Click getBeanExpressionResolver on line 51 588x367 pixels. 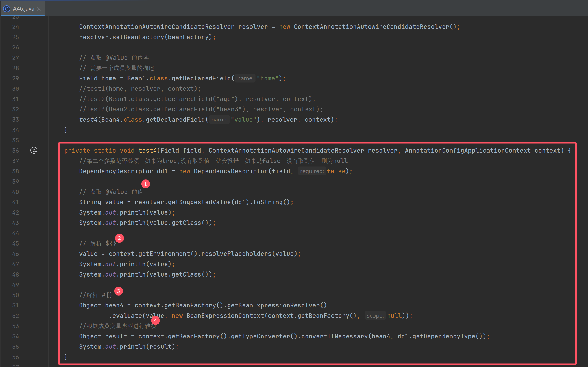274,305
